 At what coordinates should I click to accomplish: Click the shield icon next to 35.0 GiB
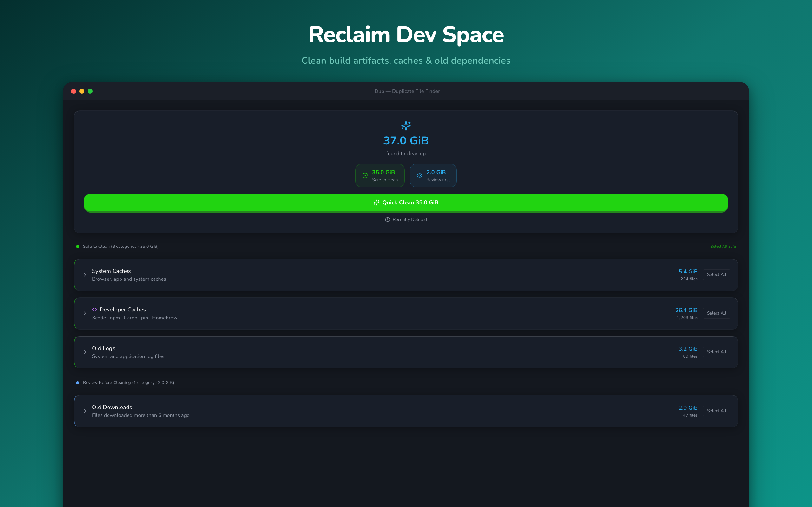[x=365, y=175]
